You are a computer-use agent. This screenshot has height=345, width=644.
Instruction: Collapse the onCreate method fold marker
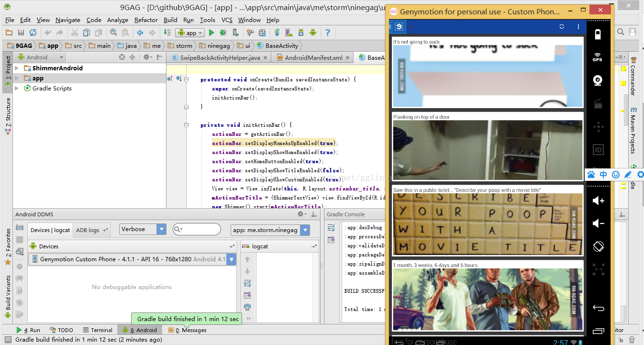(187, 79)
